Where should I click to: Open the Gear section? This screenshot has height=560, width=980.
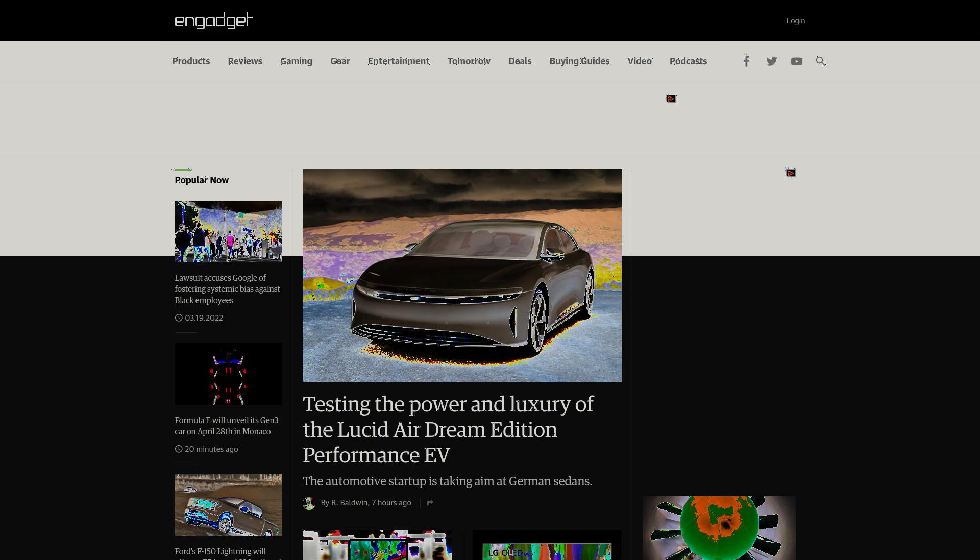click(340, 61)
